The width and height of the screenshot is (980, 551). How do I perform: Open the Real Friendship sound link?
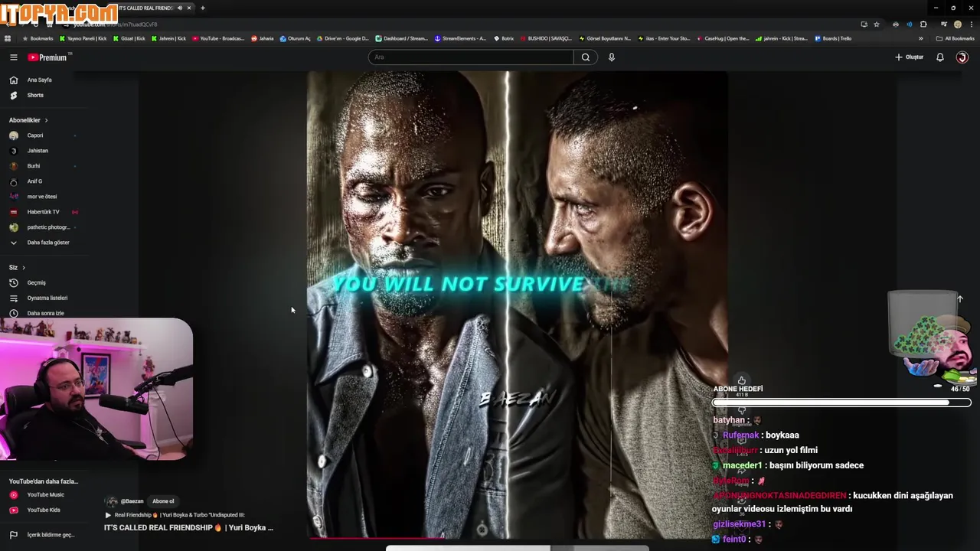pos(179,515)
